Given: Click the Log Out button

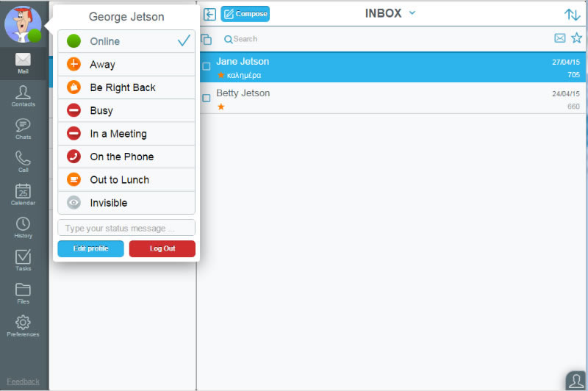Looking at the screenshot, I should click(x=162, y=248).
